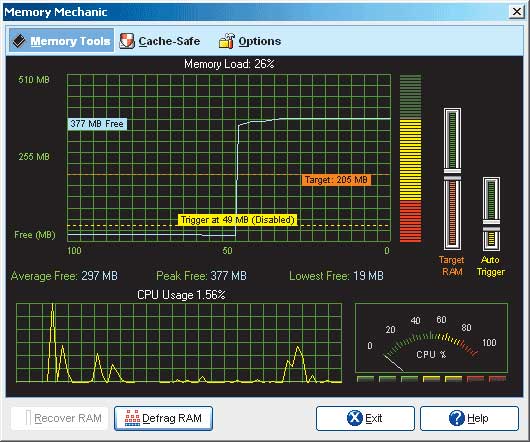Click the vertical memory load bar meter
The height and width of the screenshot is (442, 530).
410,158
